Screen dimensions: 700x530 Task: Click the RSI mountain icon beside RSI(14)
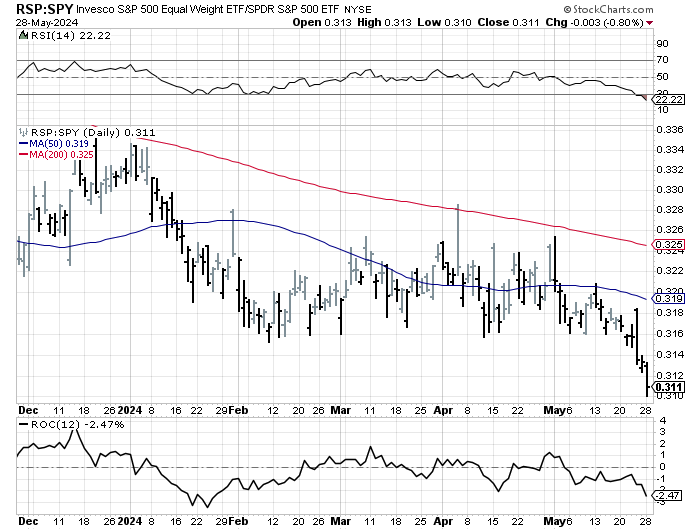pos(23,35)
